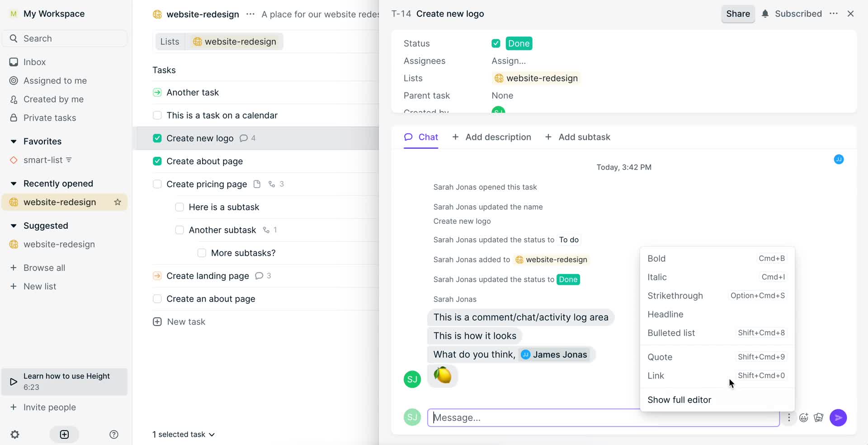This screenshot has height=445, width=868.
Task: Click the formatting options vertical dots
Action: [x=789, y=417]
